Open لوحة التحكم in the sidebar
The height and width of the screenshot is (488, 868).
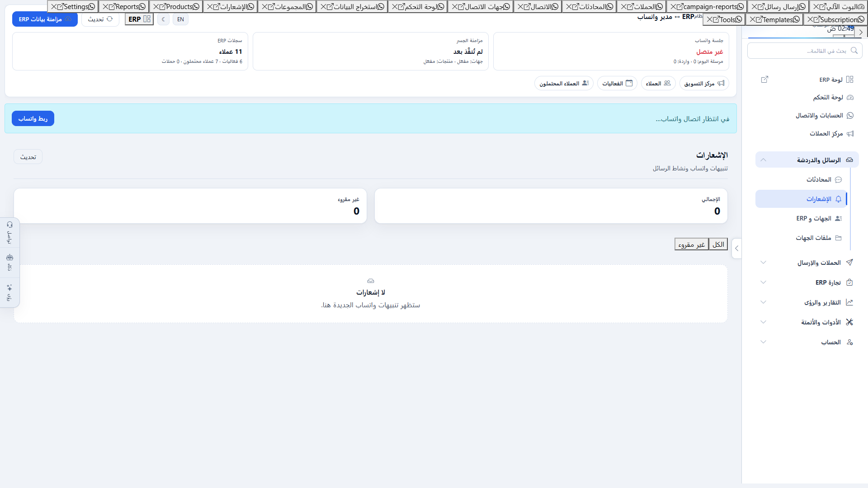click(x=807, y=98)
